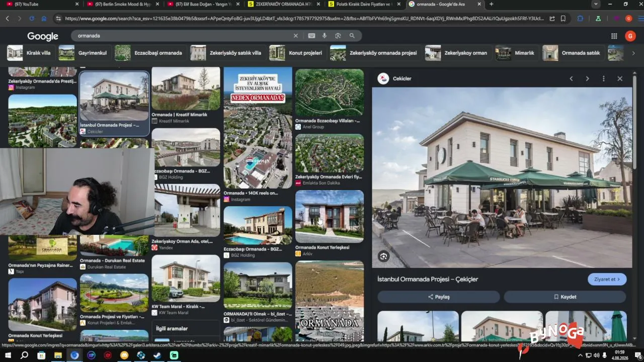Open Steam from the taskbar

tap(157, 355)
